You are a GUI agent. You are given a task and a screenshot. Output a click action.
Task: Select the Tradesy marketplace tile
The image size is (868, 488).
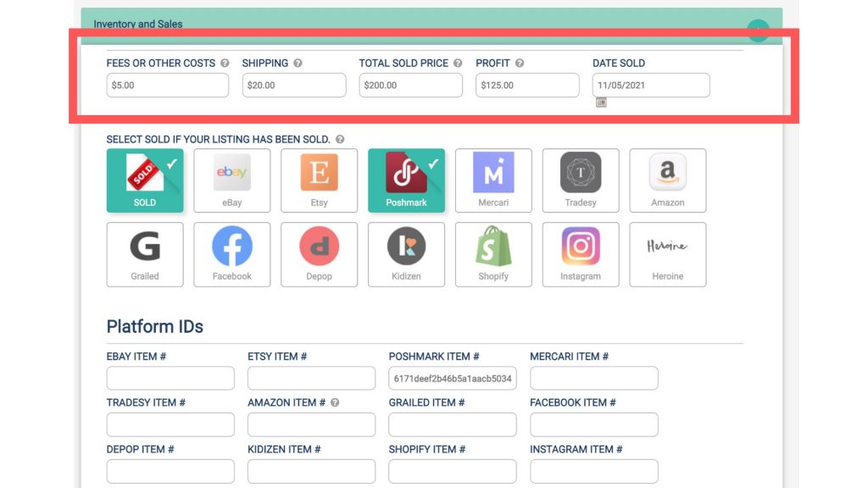(581, 180)
